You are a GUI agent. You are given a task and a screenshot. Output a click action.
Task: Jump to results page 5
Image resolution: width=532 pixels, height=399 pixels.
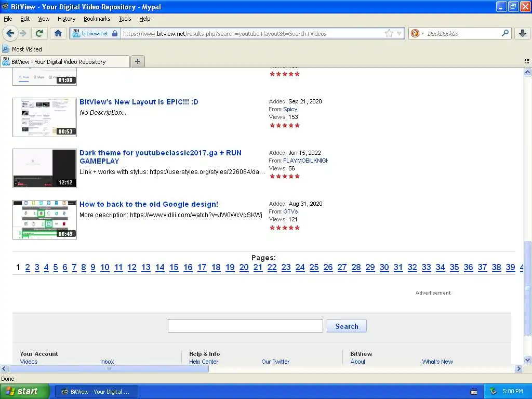point(56,268)
